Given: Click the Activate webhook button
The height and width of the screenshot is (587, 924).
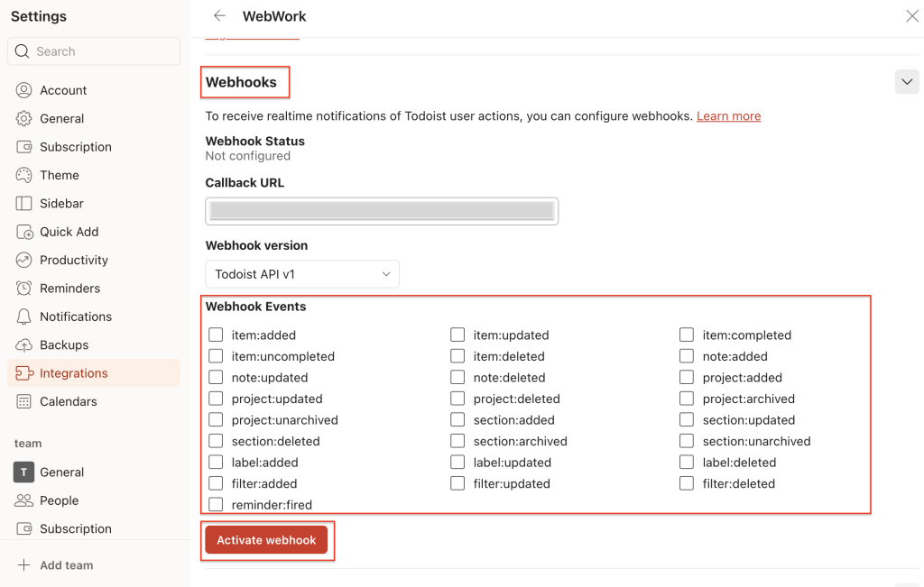Looking at the screenshot, I should pos(266,540).
